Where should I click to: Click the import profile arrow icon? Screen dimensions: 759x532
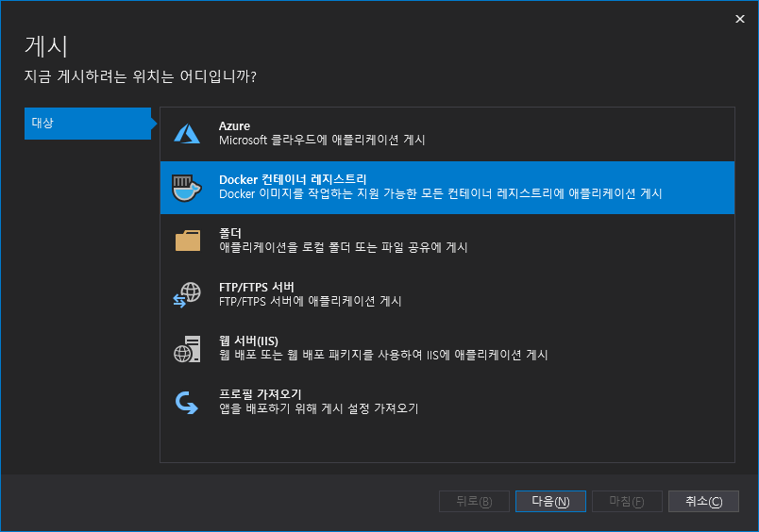186,403
